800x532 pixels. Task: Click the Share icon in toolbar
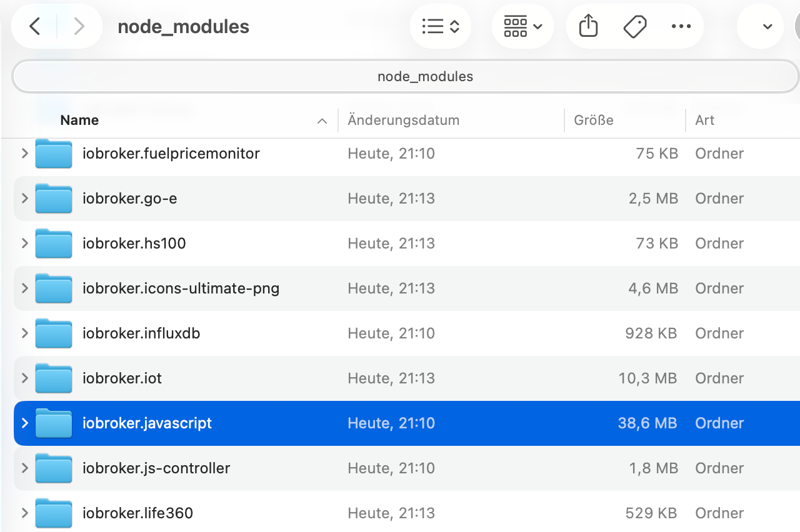coord(588,26)
